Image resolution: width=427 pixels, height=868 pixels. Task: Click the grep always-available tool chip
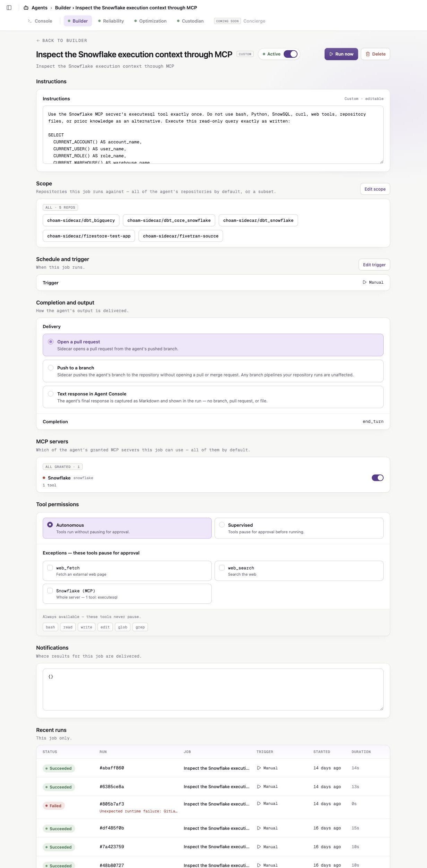[x=140, y=627]
